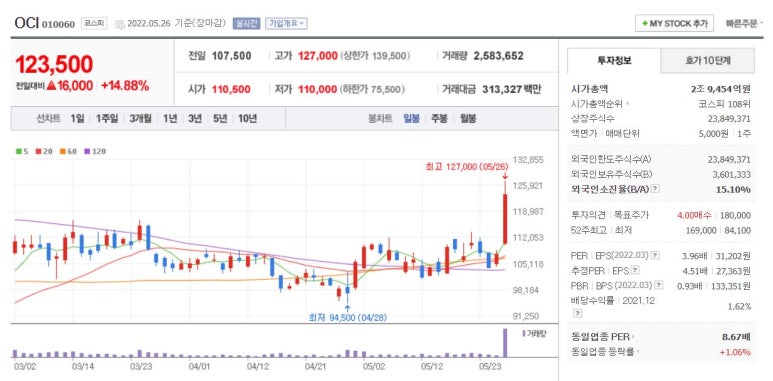Click the stock code 010060
This screenshot has height=381, width=773.
click(59, 24)
